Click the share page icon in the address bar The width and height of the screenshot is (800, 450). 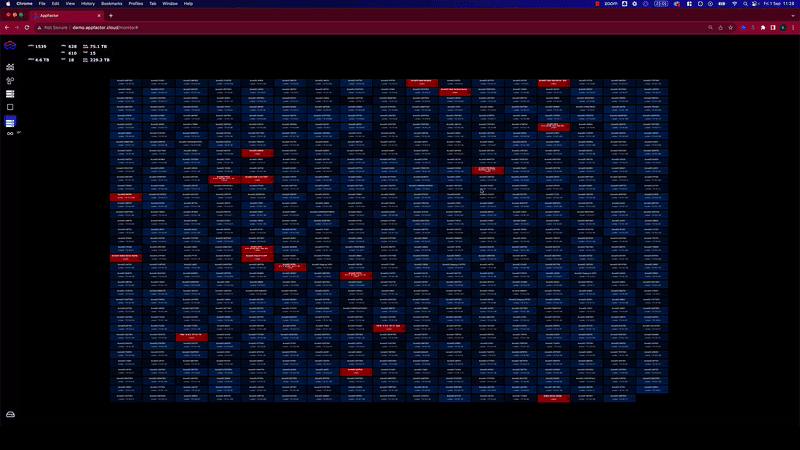coord(720,28)
